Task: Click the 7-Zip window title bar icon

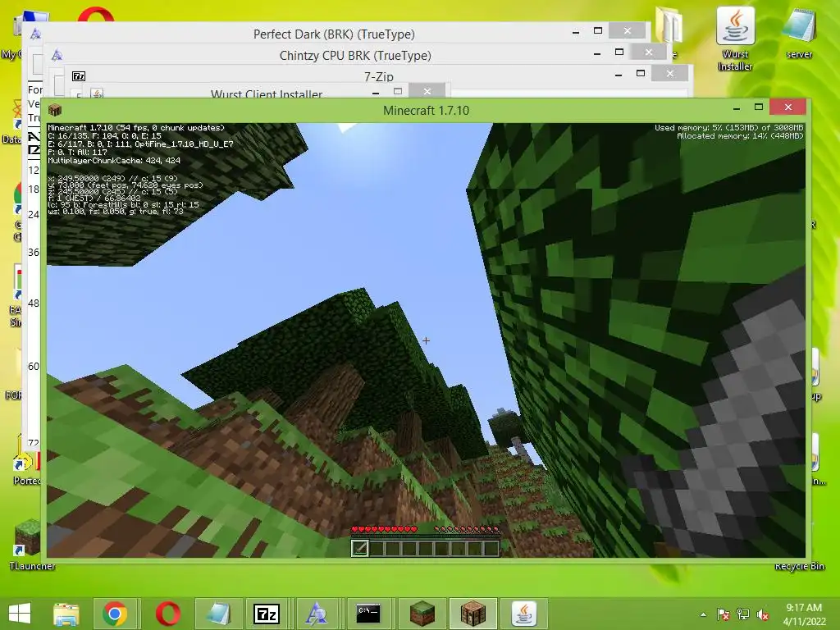Action: (79, 76)
